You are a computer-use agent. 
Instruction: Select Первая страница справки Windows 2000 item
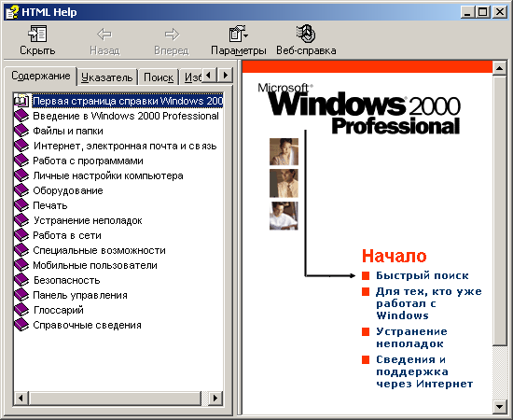pyautogui.click(x=128, y=101)
